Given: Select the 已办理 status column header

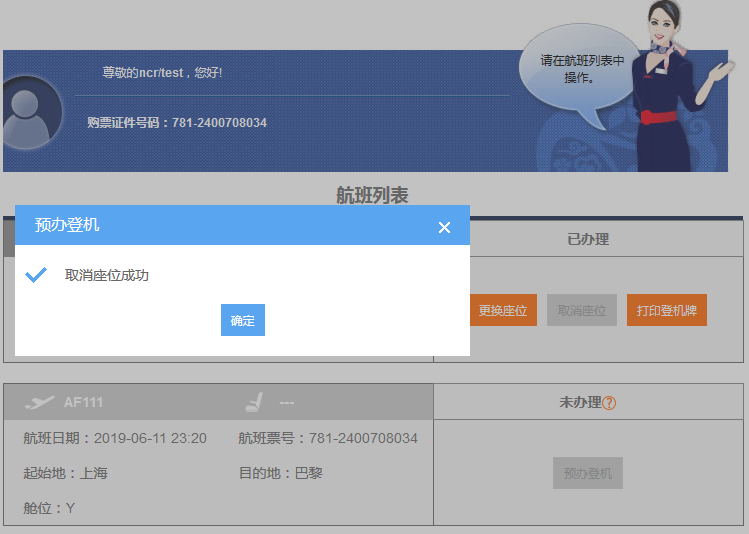Looking at the screenshot, I should [588, 239].
